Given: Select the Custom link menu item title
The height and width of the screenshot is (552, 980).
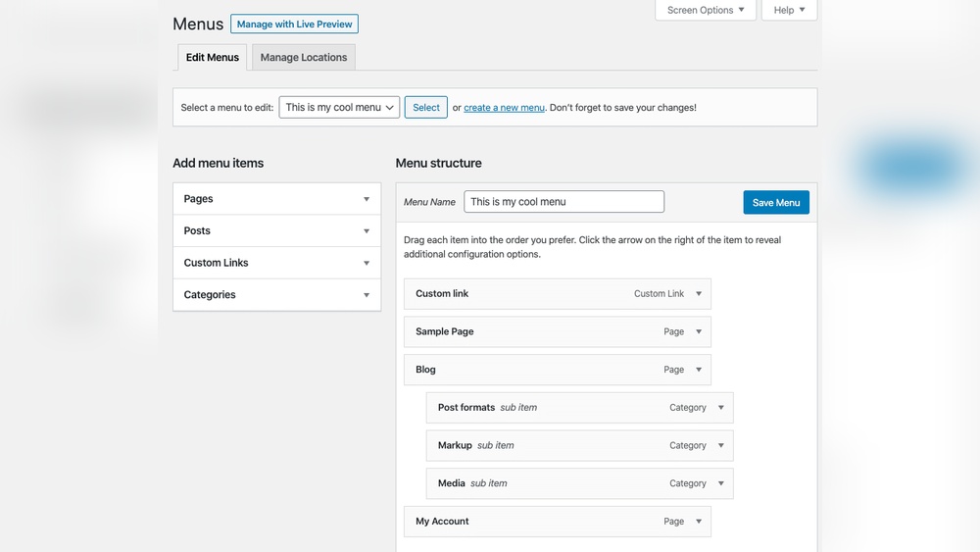Looking at the screenshot, I should (442, 293).
